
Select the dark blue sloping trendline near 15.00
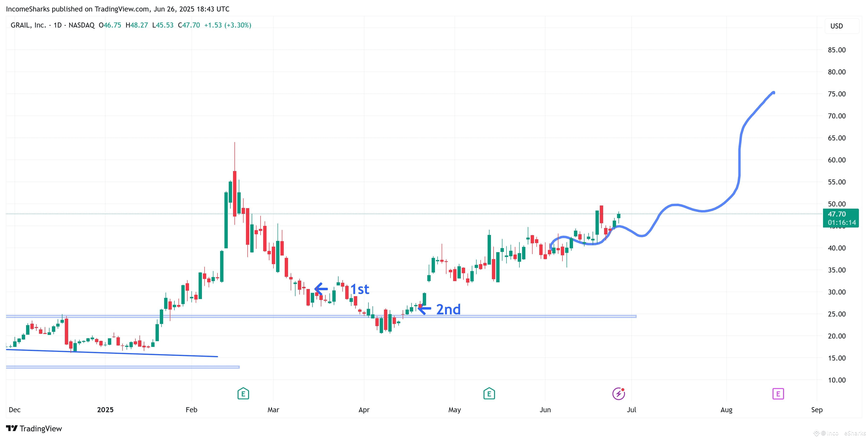(x=112, y=353)
